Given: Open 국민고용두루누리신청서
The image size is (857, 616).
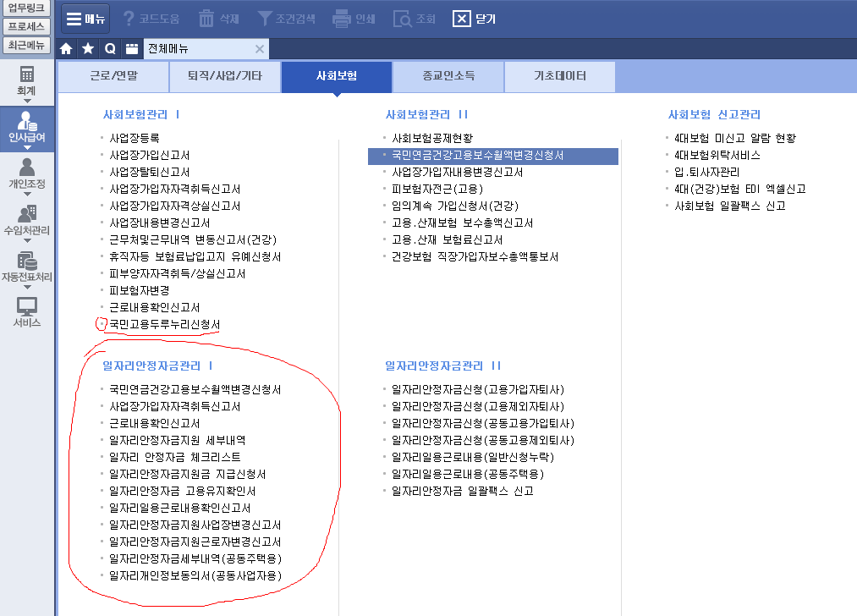Looking at the screenshot, I should tap(164, 325).
